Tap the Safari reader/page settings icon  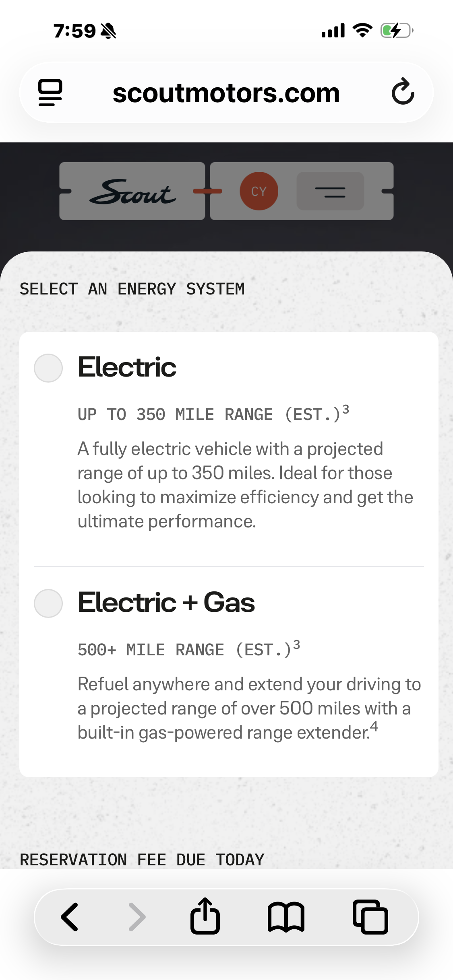point(50,93)
